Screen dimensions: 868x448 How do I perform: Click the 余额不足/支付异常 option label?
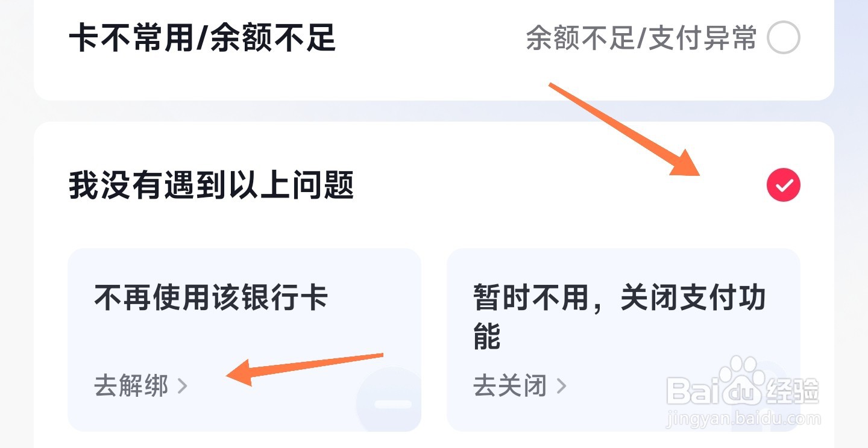(x=641, y=39)
